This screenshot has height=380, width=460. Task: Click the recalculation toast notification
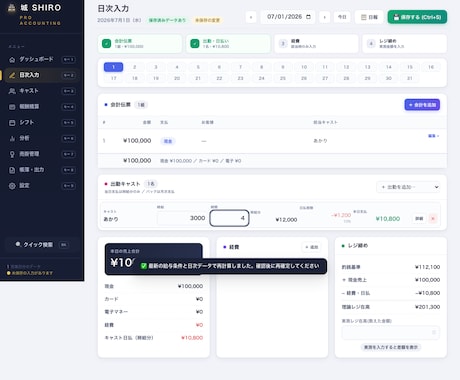point(231,266)
